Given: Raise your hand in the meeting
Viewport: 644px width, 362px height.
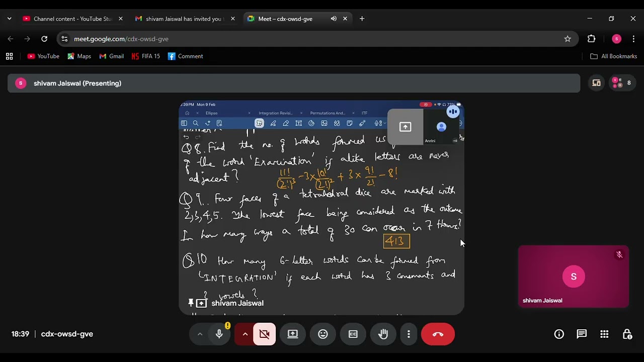Looking at the screenshot, I should [x=383, y=334].
